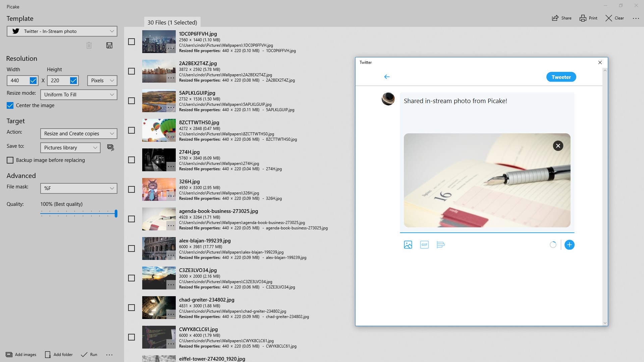
Task: Uncheck Center the image option
Action: (x=10, y=105)
